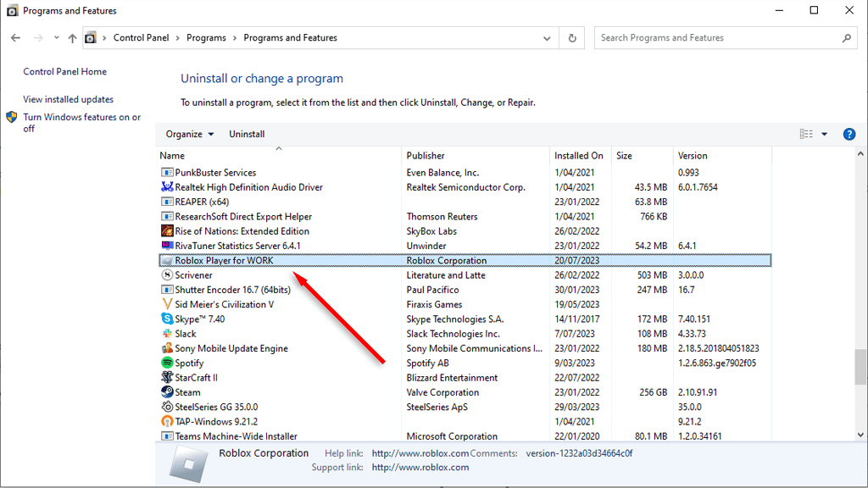Click the Spotify program icon
Image resolution: width=868 pixels, height=488 pixels.
tap(167, 363)
